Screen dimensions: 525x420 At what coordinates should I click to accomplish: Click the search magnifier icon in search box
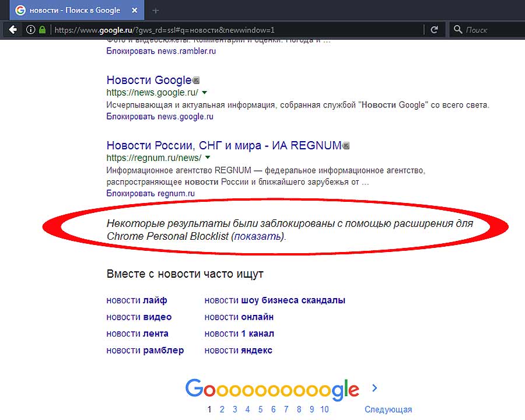pyautogui.click(x=458, y=30)
